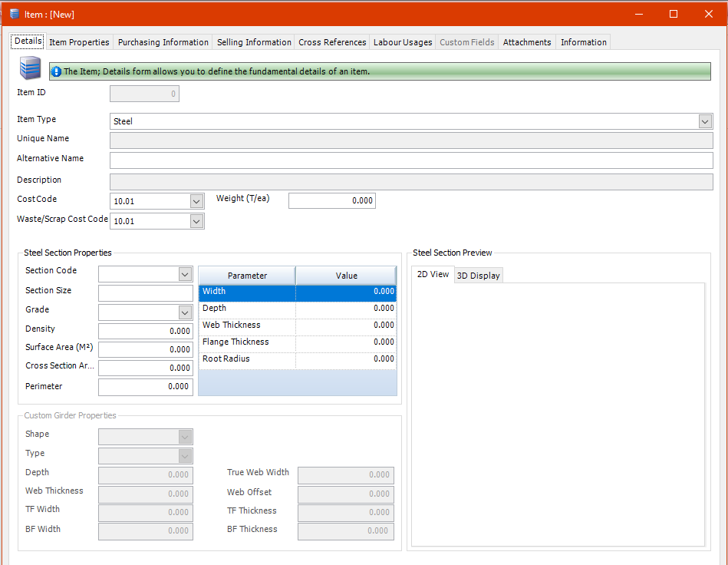Click the title bar application icon
Viewport: 728px width, 565px height.
coord(15,14)
